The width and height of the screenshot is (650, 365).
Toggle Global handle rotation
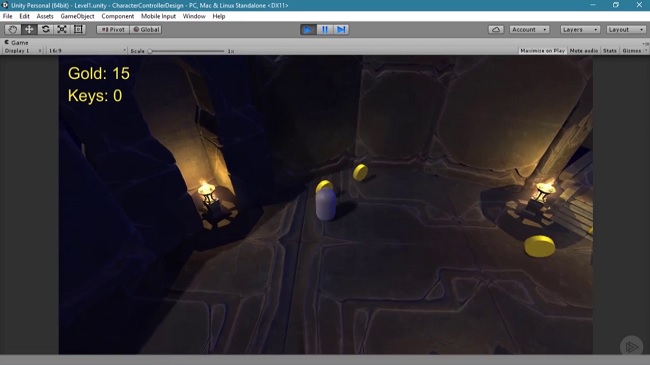click(x=146, y=29)
